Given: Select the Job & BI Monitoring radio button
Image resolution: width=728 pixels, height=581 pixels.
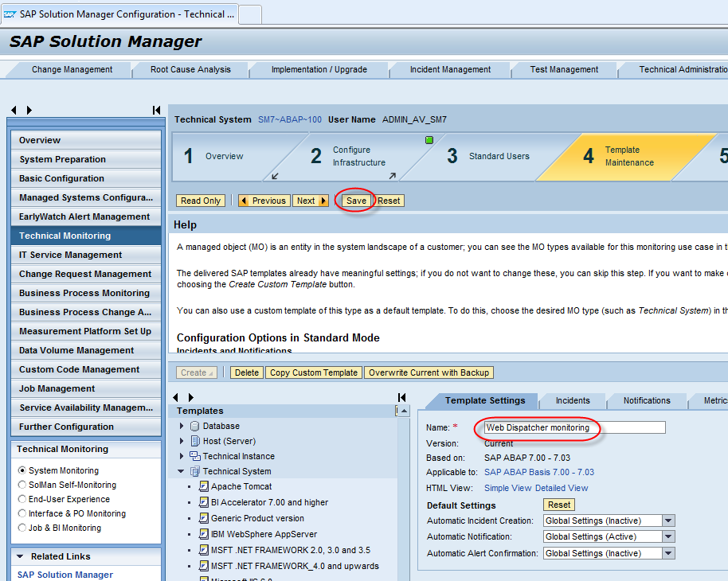Looking at the screenshot, I should (22, 528).
